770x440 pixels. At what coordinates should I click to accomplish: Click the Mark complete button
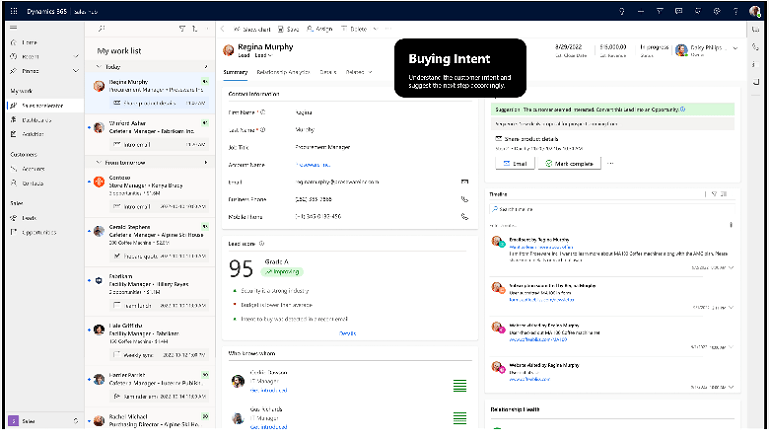pos(570,163)
